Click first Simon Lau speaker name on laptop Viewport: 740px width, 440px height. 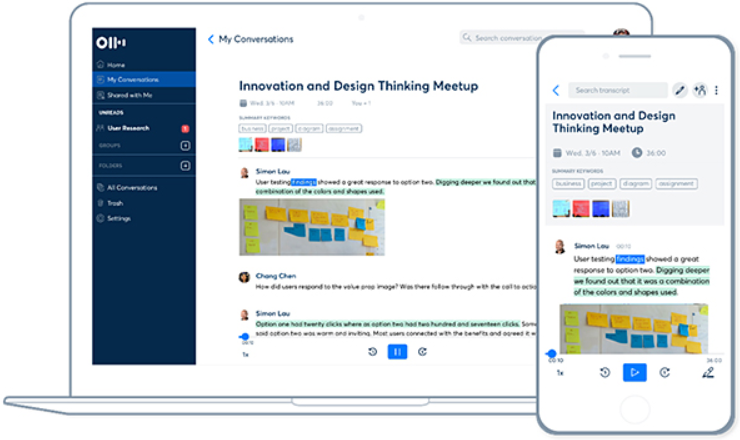point(273,171)
